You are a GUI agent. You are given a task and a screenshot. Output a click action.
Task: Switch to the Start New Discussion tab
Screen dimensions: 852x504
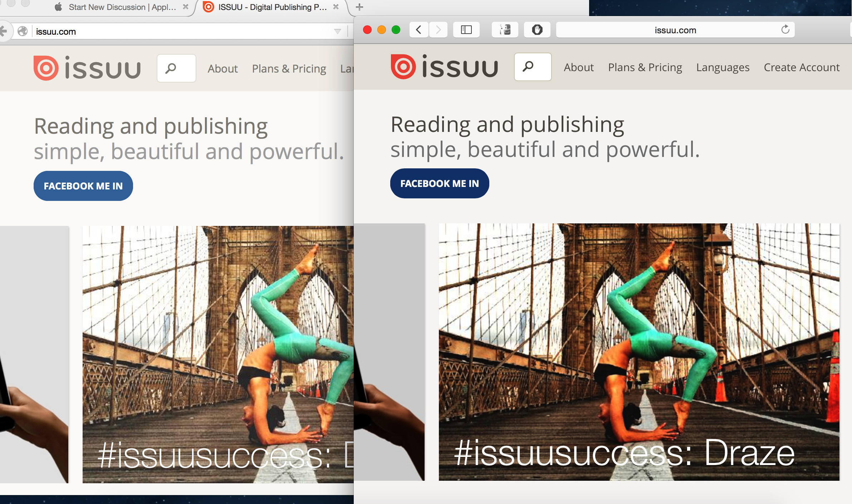122,7
